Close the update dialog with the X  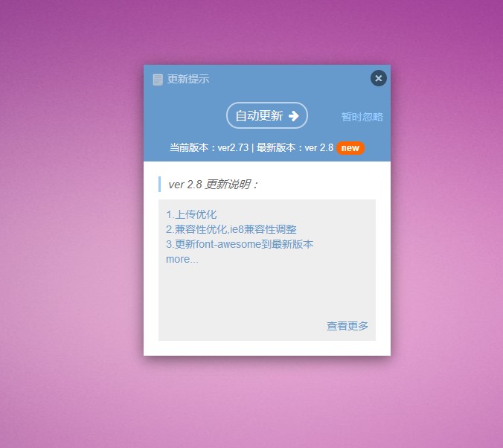click(379, 78)
